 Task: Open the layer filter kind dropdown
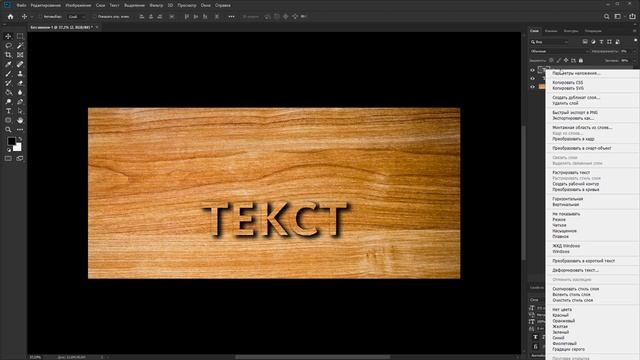[549, 42]
